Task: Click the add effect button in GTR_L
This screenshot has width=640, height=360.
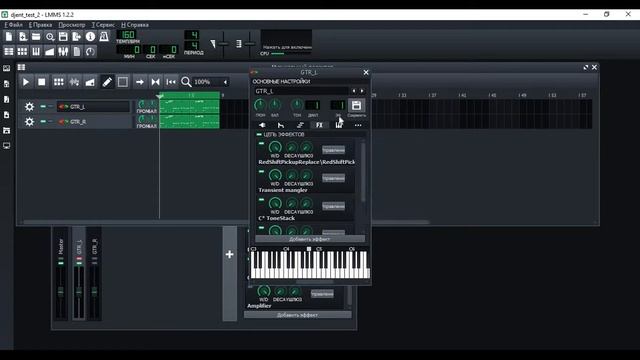Action: tap(310, 239)
